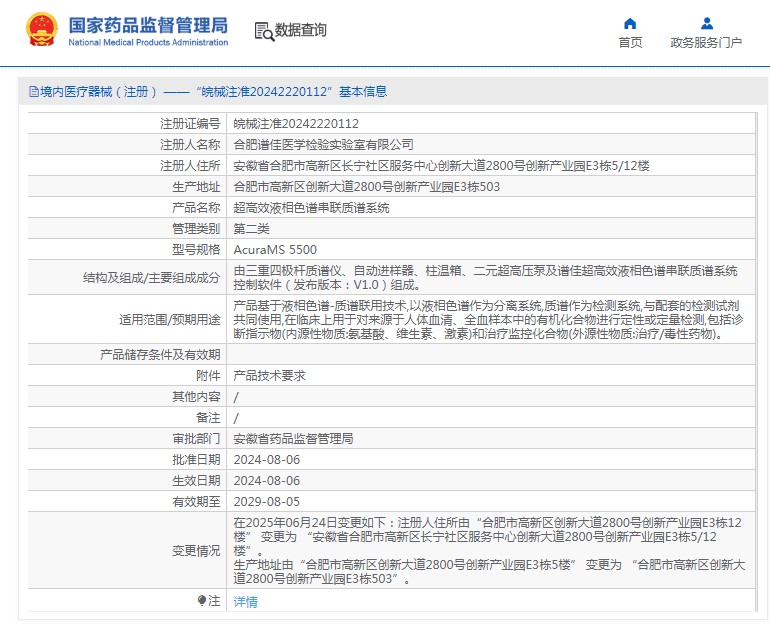Click the 变更情况 row label

(x=196, y=551)
